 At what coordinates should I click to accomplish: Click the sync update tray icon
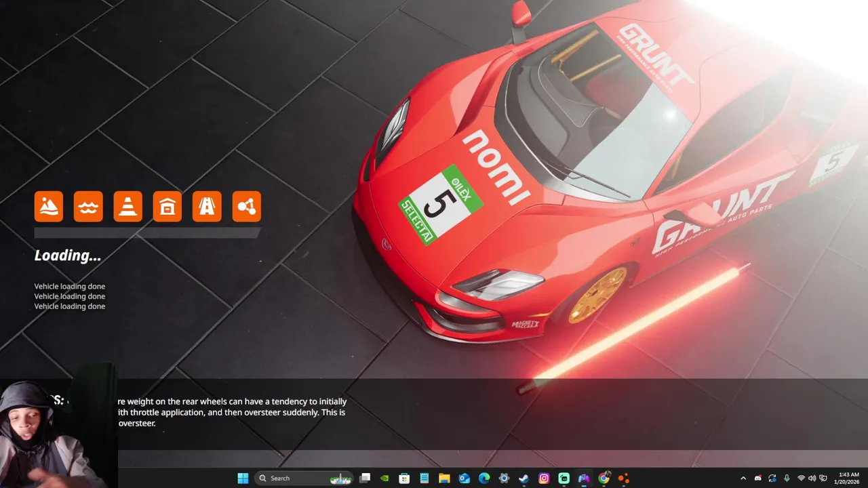click(772, 479)
